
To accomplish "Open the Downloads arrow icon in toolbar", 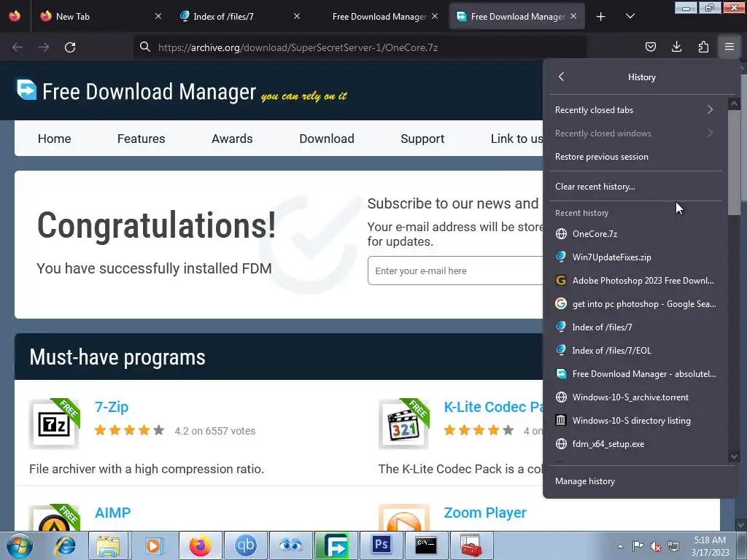I will coord(676,47).
